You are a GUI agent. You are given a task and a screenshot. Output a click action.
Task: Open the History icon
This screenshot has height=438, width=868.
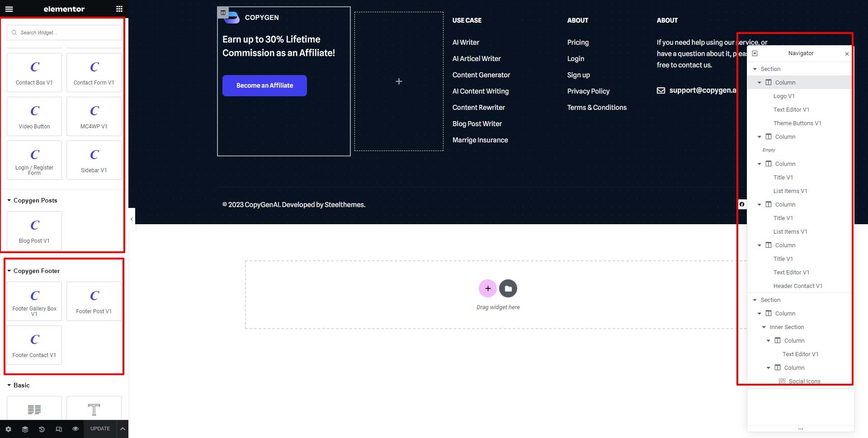pos(42,429)
